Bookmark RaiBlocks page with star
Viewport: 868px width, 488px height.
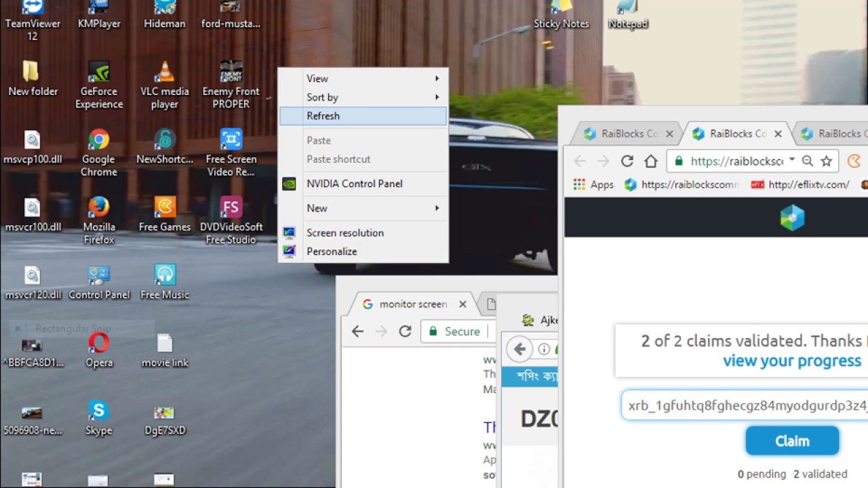(x=826, y=161)
